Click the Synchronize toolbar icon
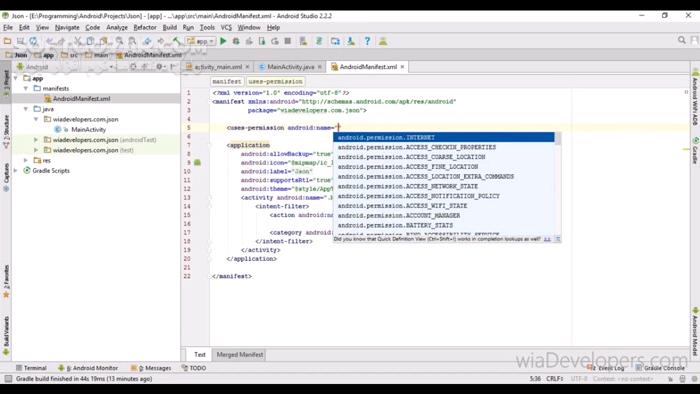 (33, 41)
